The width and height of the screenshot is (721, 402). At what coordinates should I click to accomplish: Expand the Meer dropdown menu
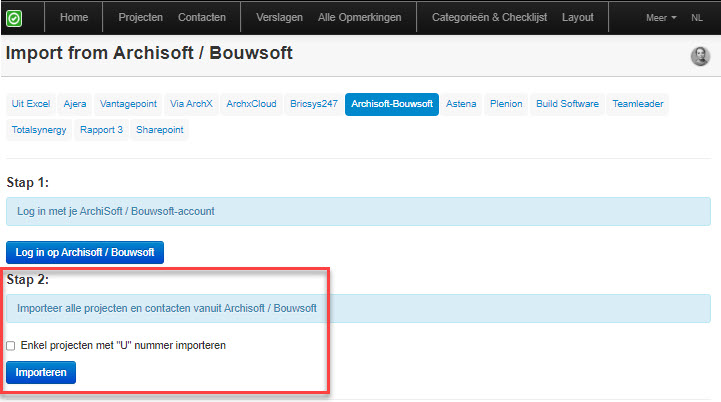661,18
